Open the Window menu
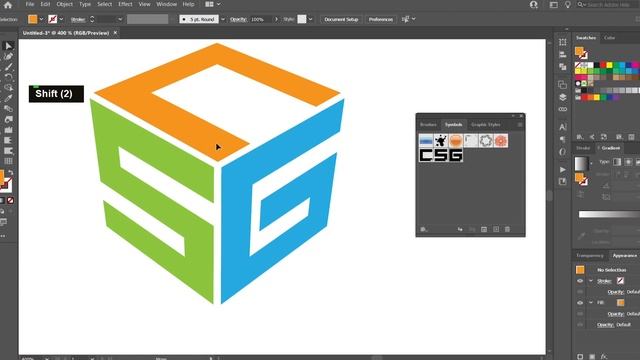 click(167, 4)
